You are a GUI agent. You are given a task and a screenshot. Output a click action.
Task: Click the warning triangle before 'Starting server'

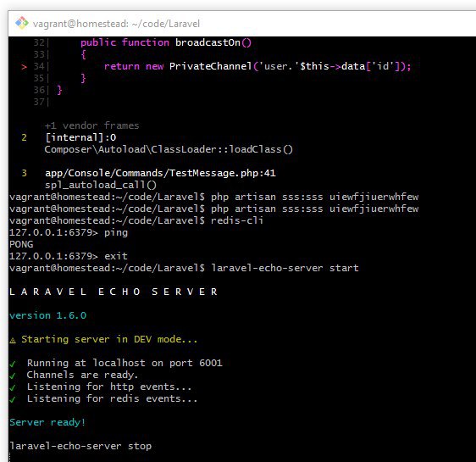(13, 340)
